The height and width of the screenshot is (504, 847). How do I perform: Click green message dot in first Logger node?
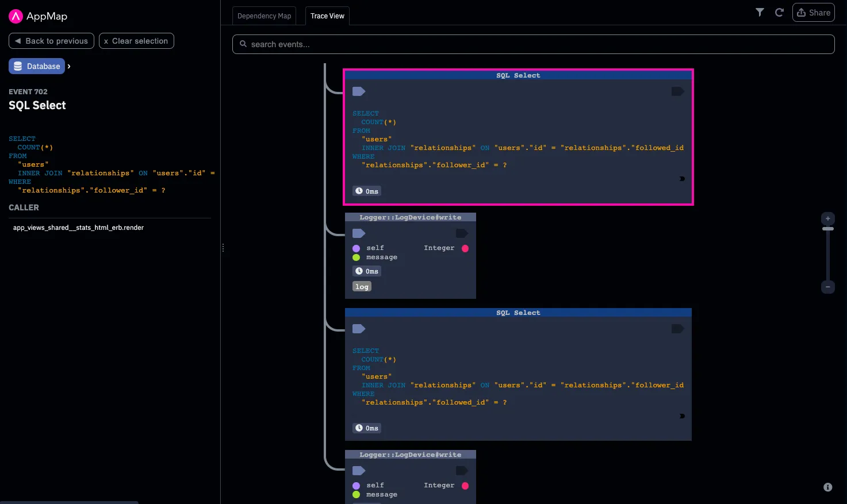click(x=356, y=257)
